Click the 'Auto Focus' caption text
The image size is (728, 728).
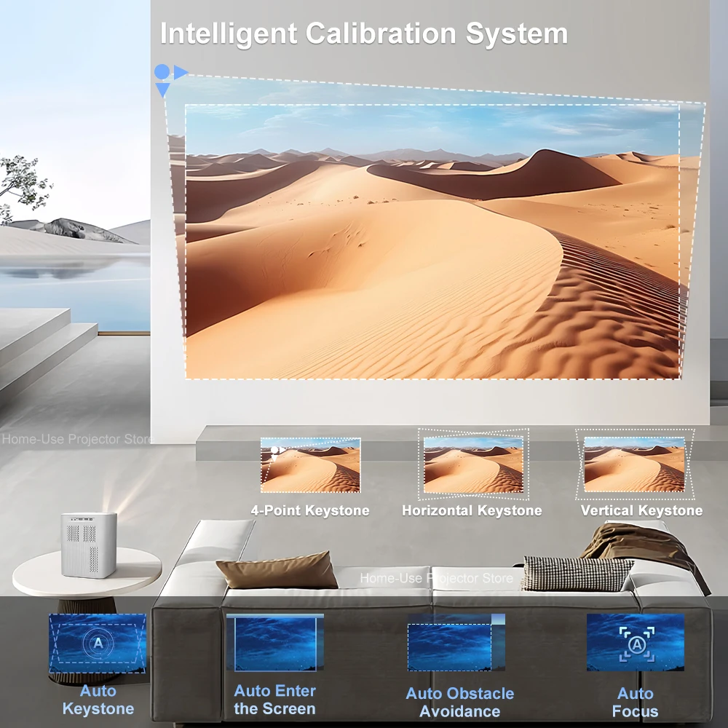635,702
